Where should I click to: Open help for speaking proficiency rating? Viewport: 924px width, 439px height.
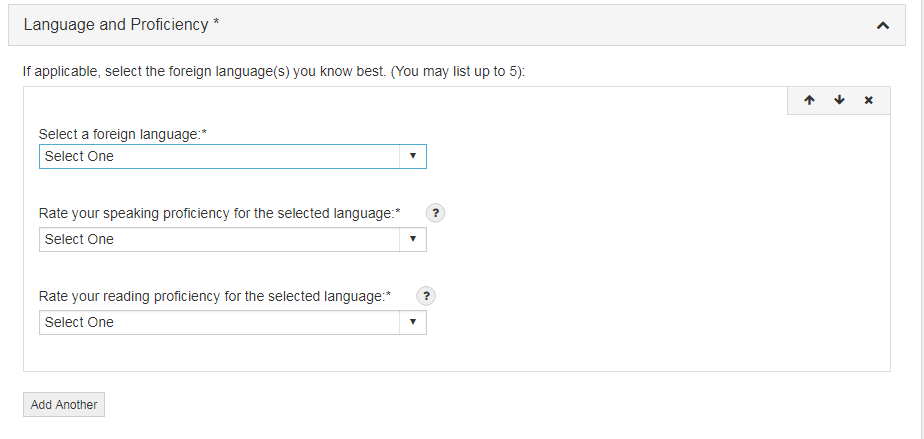(x=435, y=213)
